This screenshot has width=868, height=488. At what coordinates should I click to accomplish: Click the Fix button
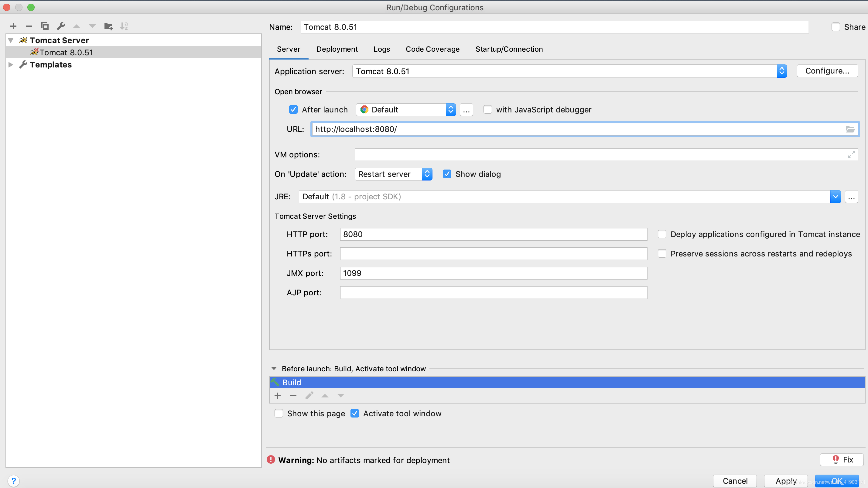click(x=842, y=460)
